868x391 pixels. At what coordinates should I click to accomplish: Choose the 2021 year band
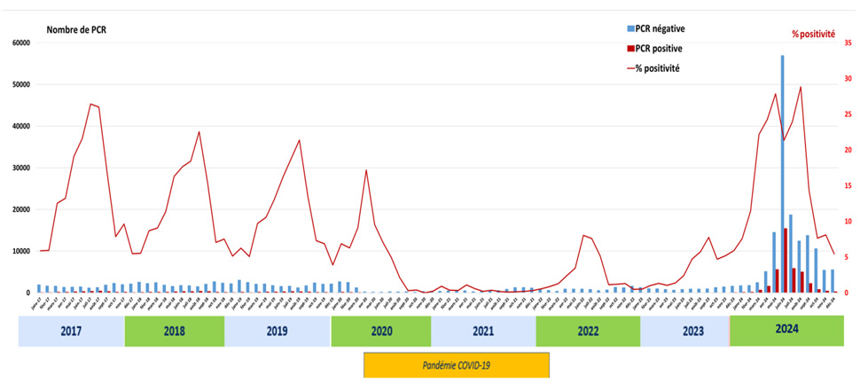tap(483, 332)
